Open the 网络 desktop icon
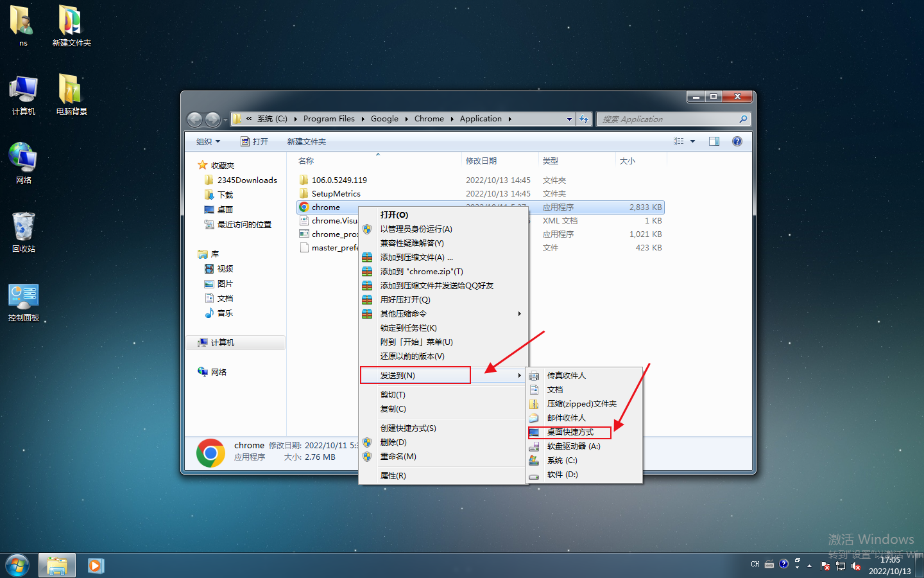924x578 pixels. [x=23, y=157]
